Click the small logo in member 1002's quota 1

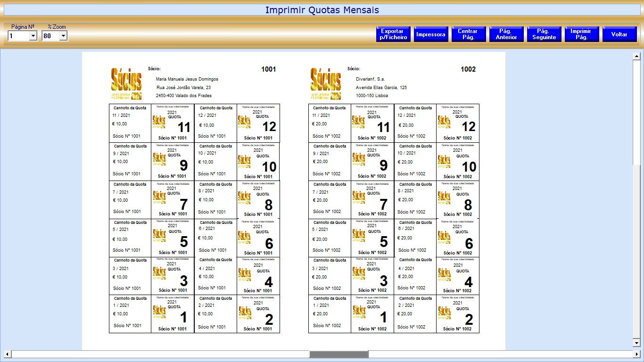click(x=358, y=312)
